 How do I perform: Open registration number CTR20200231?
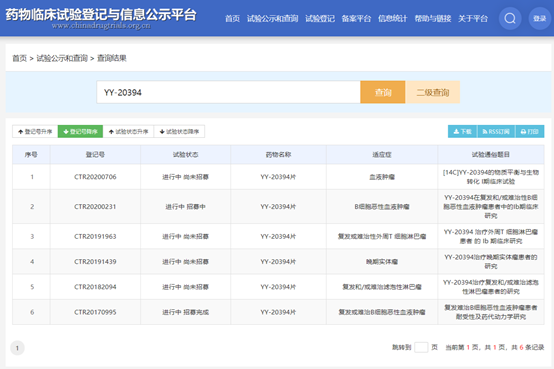(95, 206)
